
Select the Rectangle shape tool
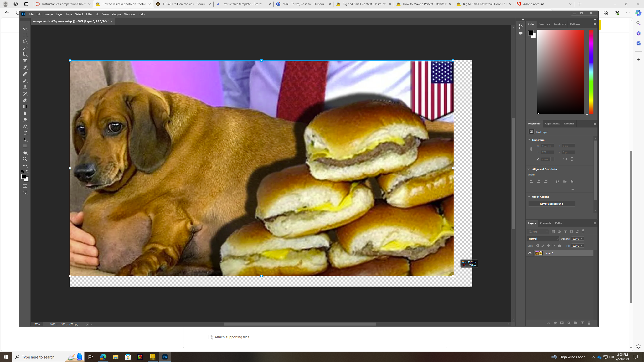click(25, 146)
